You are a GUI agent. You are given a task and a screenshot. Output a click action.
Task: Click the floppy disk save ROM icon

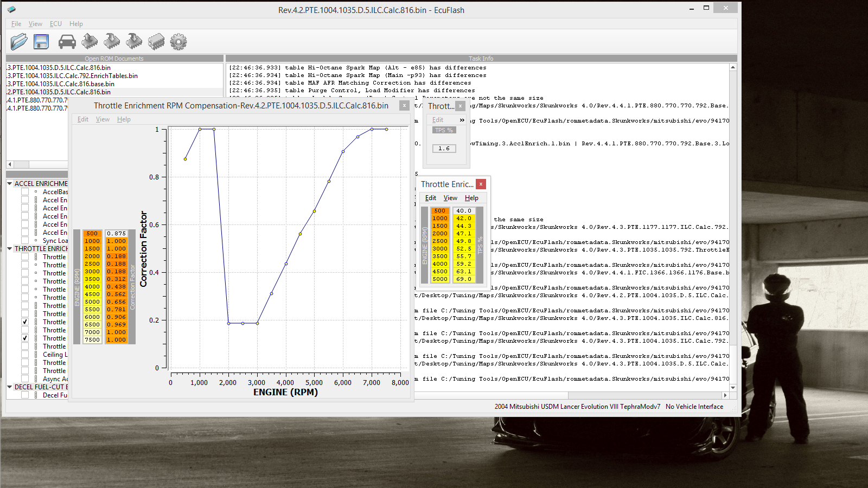41,42
